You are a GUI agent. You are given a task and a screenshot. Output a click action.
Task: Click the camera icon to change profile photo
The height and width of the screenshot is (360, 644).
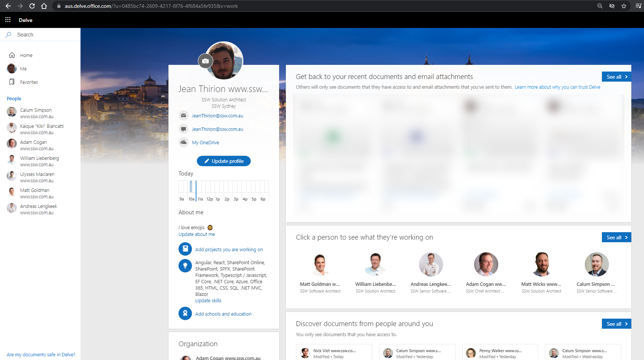(x=205, y=61)
